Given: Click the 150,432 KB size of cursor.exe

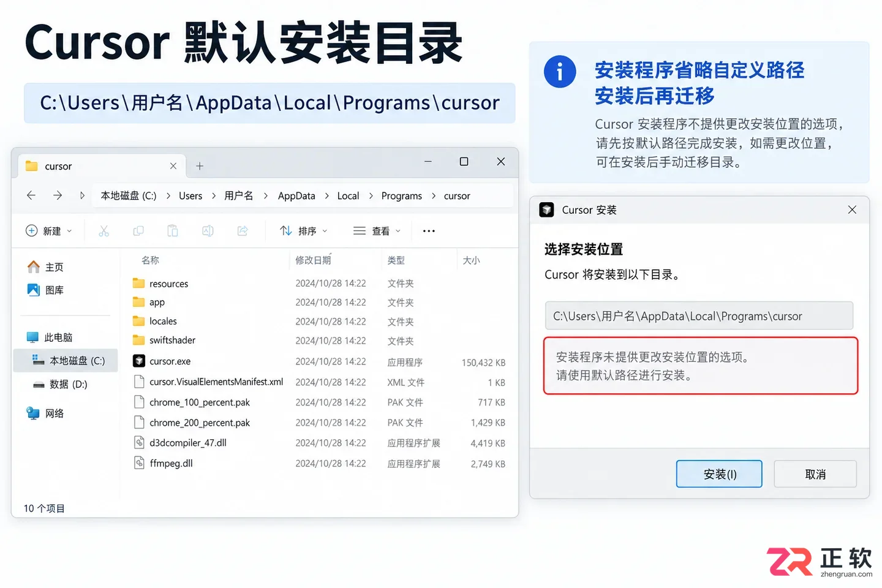Looking at the screenshot, I should click(x=483, y=363).
